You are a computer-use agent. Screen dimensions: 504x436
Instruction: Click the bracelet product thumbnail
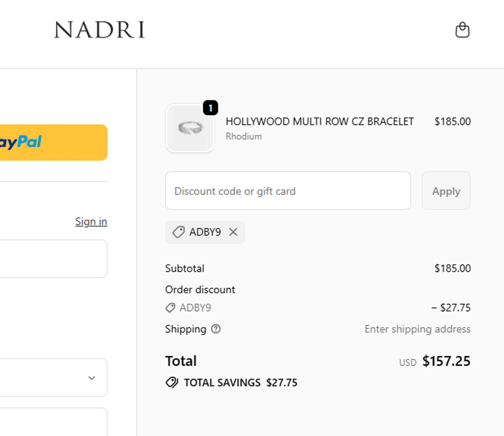tap(190, 128)
